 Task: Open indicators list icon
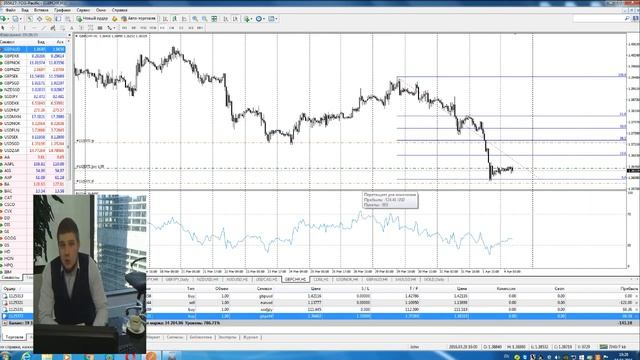(247, 19)
